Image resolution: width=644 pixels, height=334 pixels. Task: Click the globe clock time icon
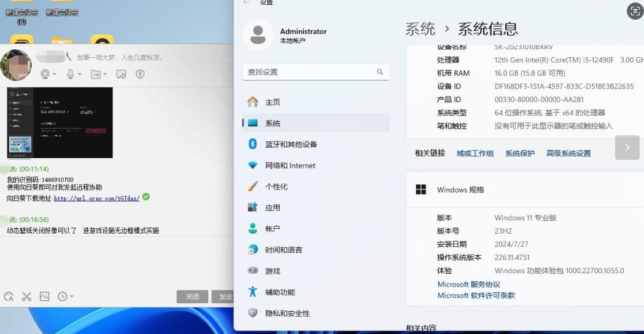pos(253,249)
